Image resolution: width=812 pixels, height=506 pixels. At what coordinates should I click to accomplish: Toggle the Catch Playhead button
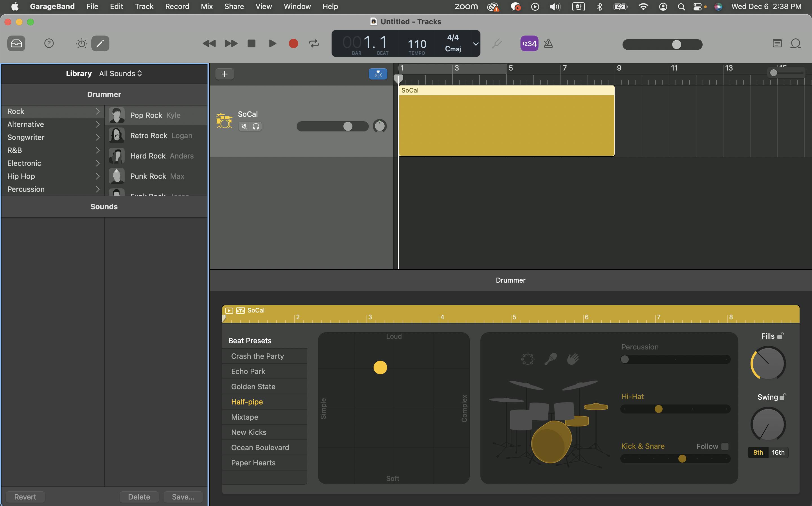point(378,74)
